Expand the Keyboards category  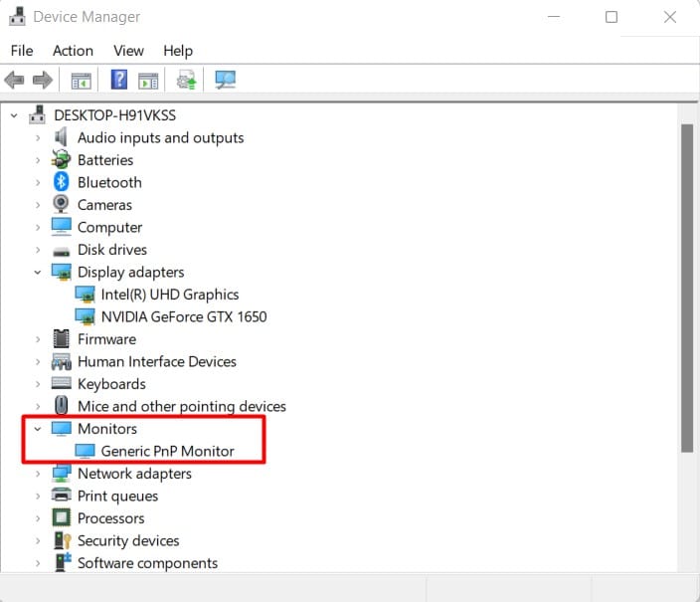coord(38,384)
